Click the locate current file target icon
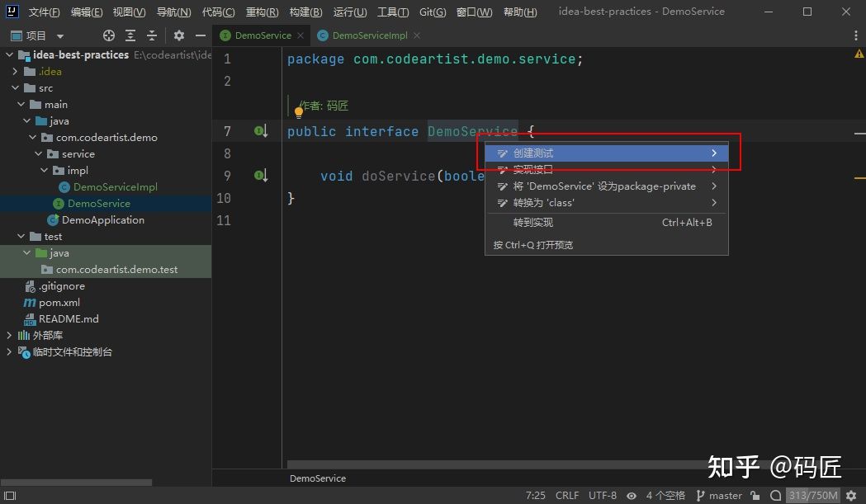This screenshot has height=504, width=866. pyautogui.click(x=109, y=35)
